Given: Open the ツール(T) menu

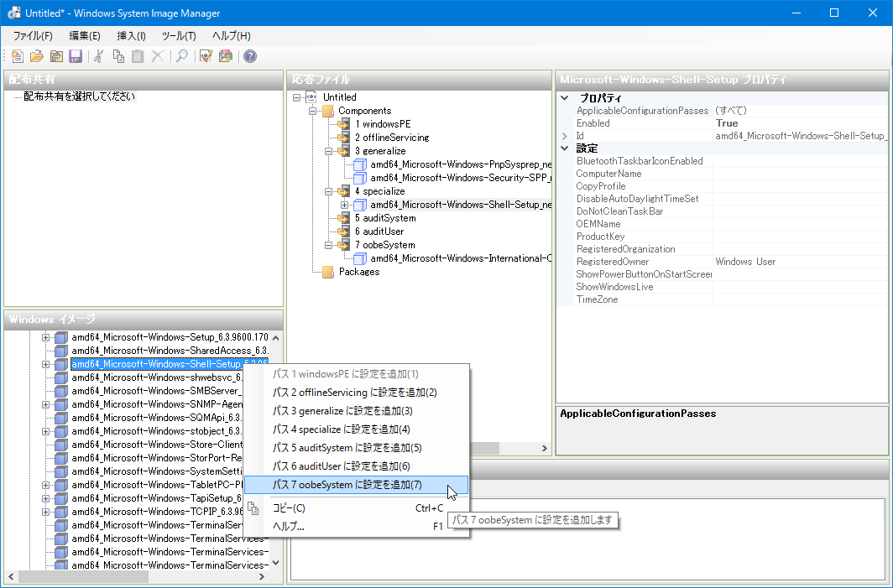Looking at the screenshot, I should (179, 36).
